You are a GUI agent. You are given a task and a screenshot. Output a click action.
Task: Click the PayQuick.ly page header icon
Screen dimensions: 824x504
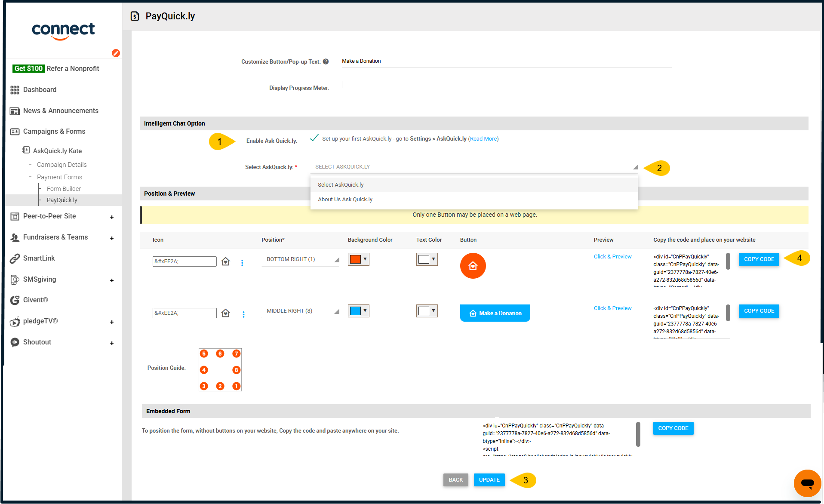(x=135, y=16)
